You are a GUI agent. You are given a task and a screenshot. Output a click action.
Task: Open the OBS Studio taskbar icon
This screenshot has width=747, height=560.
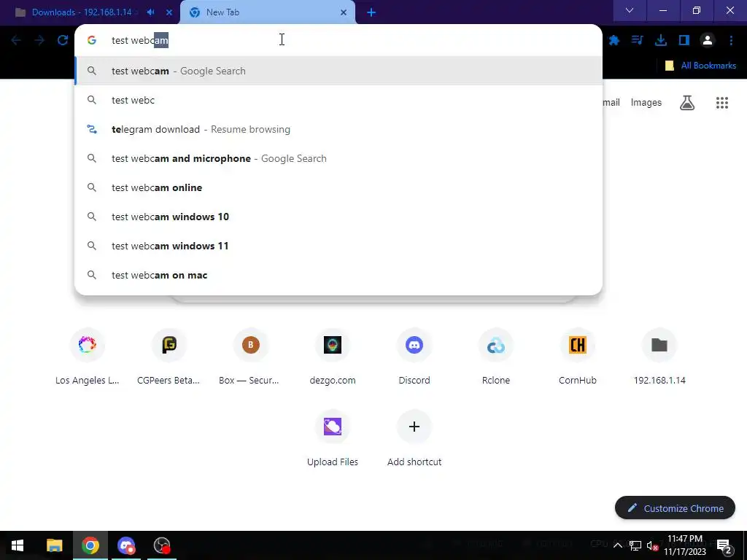tap(162, 545)
